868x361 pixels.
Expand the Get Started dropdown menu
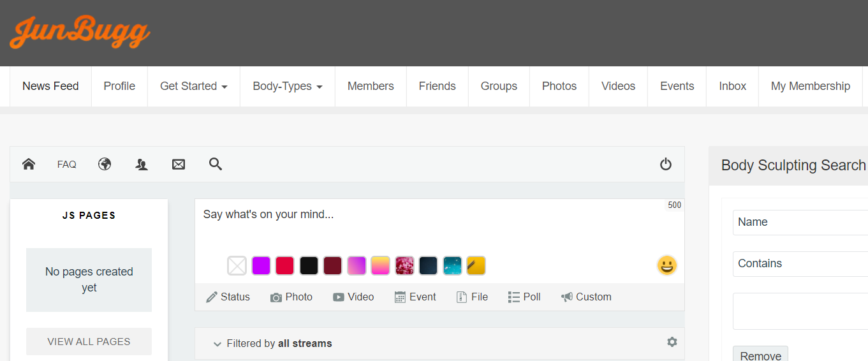(194, 86)
